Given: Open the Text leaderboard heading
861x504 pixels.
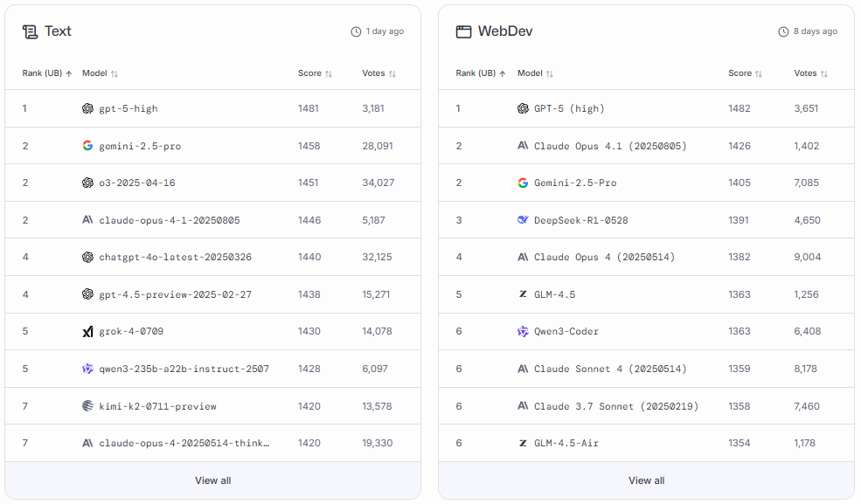Looking at the screenshot, I should point(58,31).
